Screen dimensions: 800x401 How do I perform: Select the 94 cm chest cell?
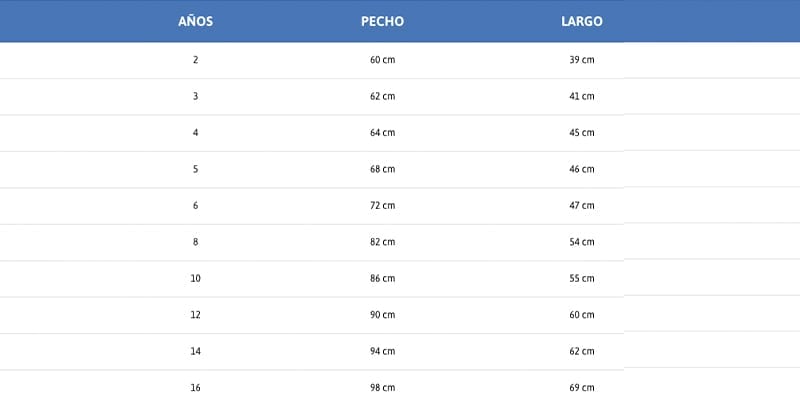click(382, 351)
